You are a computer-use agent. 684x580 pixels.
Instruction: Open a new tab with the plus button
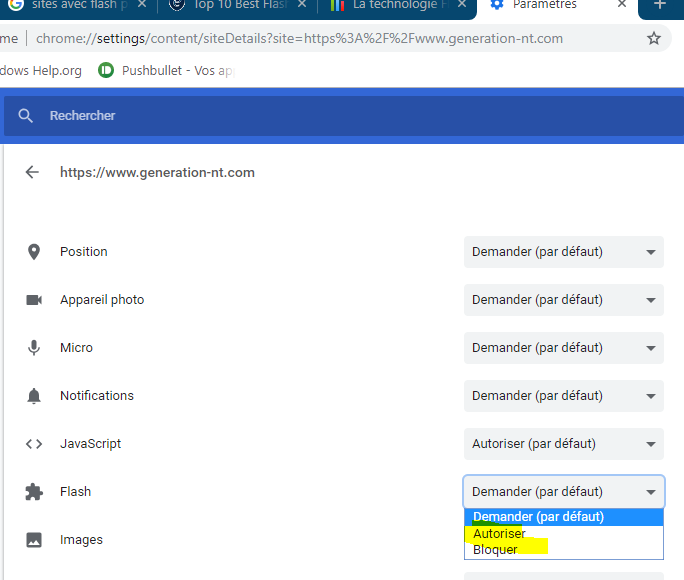(660, 5)
